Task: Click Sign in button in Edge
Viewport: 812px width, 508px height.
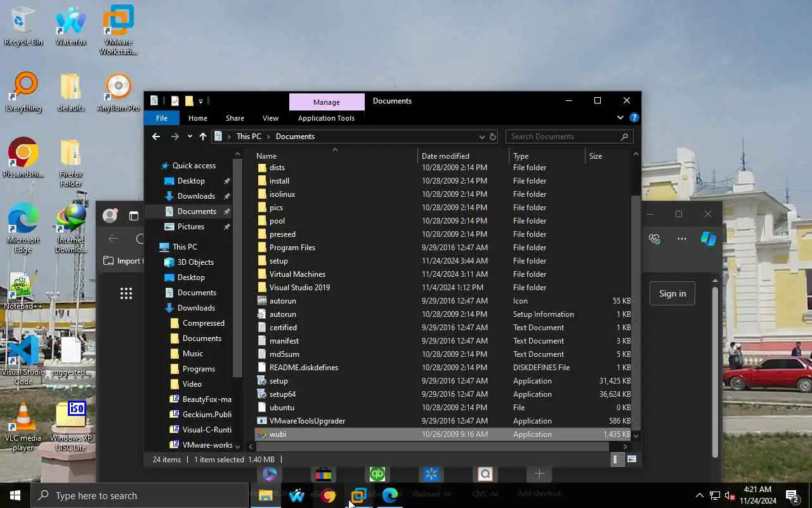Action: tap(672, 293)
